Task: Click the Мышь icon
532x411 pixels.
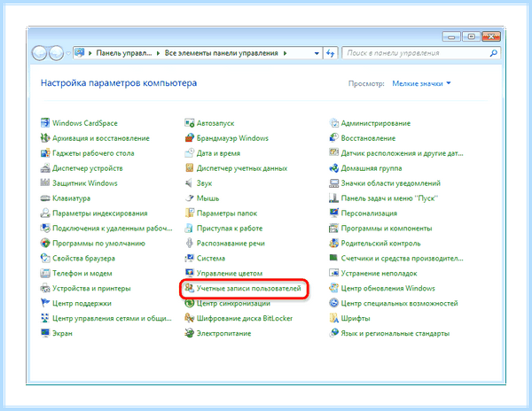Action: coord(190,198)
